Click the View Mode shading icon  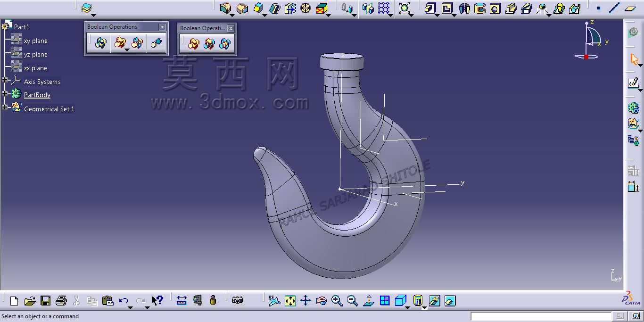tap(418, 300)
